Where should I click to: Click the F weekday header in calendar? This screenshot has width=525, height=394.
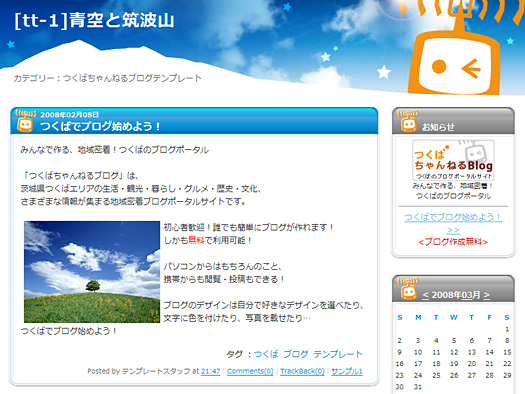[490, 317]
